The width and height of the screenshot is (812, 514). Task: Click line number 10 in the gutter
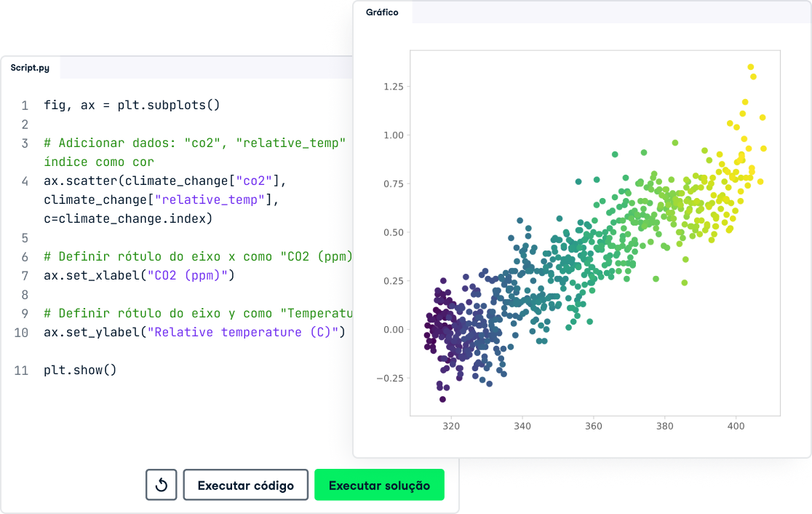pos(21,332)
